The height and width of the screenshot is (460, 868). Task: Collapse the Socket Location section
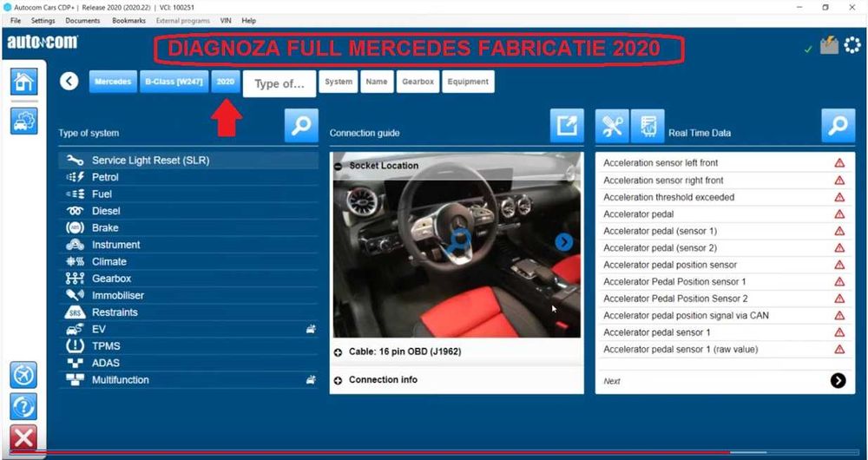click(x=338, y=166)
